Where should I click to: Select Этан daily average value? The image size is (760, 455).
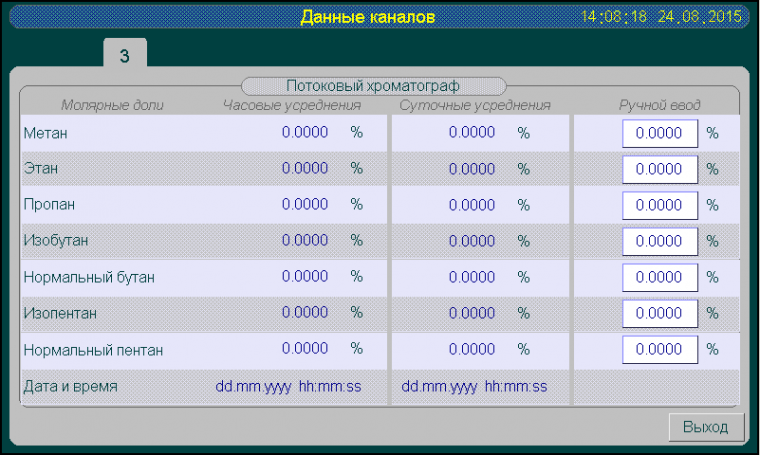coord(472,169)
